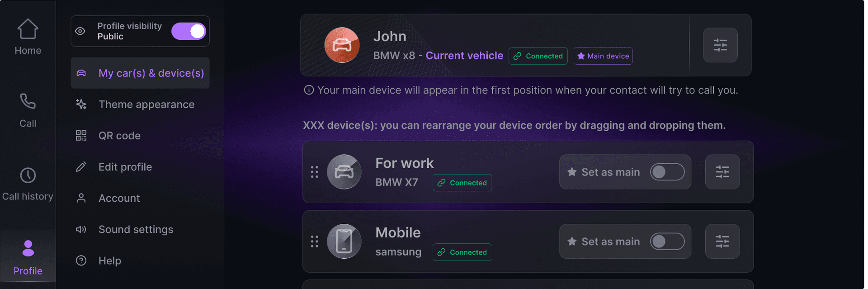Toggle Profile visibility switch off

[189, 31]
